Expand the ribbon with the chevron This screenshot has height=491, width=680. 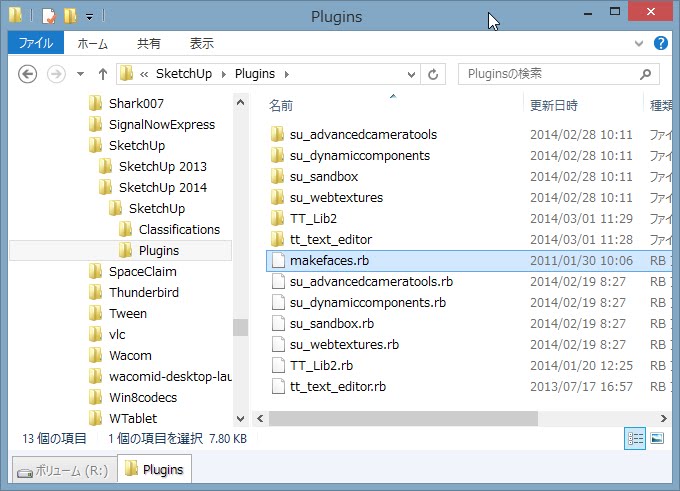(639, 43)
